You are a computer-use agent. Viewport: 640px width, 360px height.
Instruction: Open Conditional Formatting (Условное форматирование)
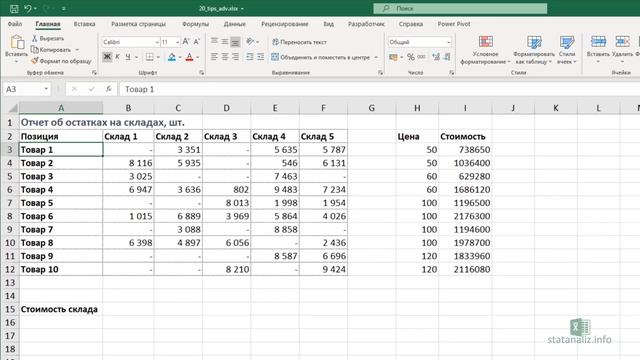click(485, 50)
